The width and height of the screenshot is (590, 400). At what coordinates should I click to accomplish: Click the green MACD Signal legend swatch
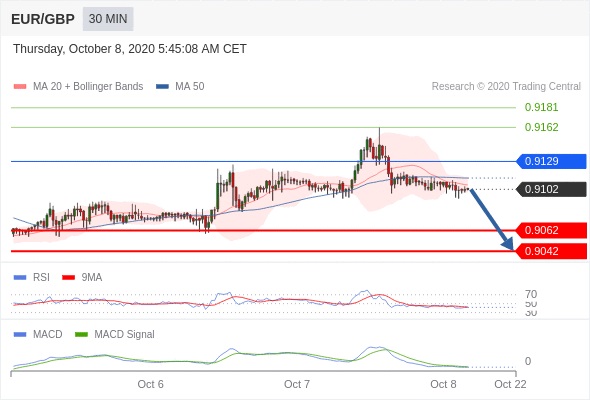[81, 334]
